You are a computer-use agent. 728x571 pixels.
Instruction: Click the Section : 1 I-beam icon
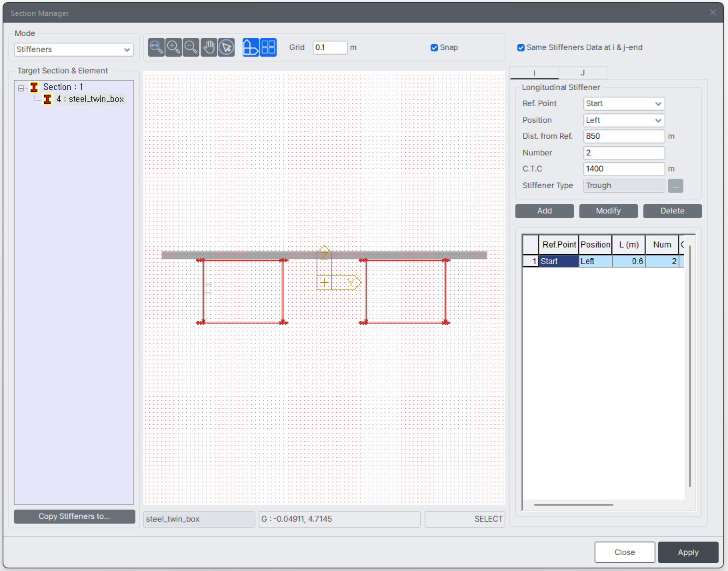point(34,87)
